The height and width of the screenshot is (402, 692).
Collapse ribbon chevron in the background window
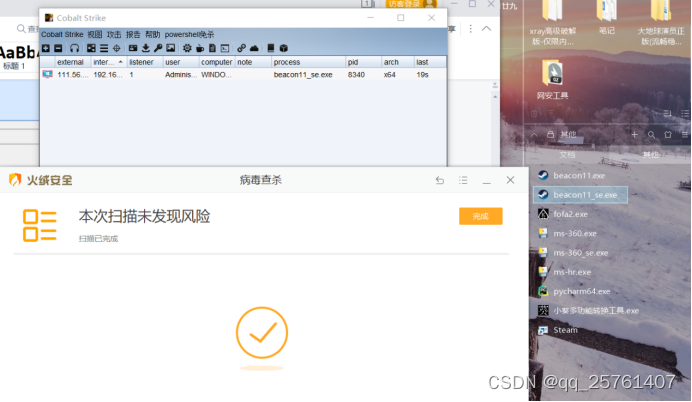pos(486,29)
